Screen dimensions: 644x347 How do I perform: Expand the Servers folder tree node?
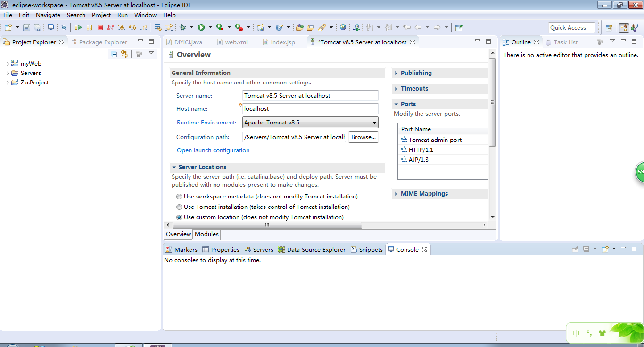tap(8, 73)
